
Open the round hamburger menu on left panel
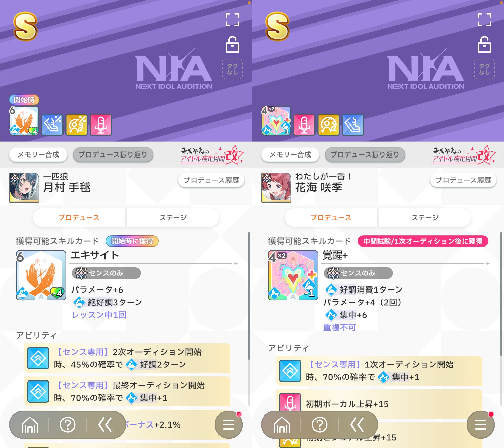(x=228, y=425)
